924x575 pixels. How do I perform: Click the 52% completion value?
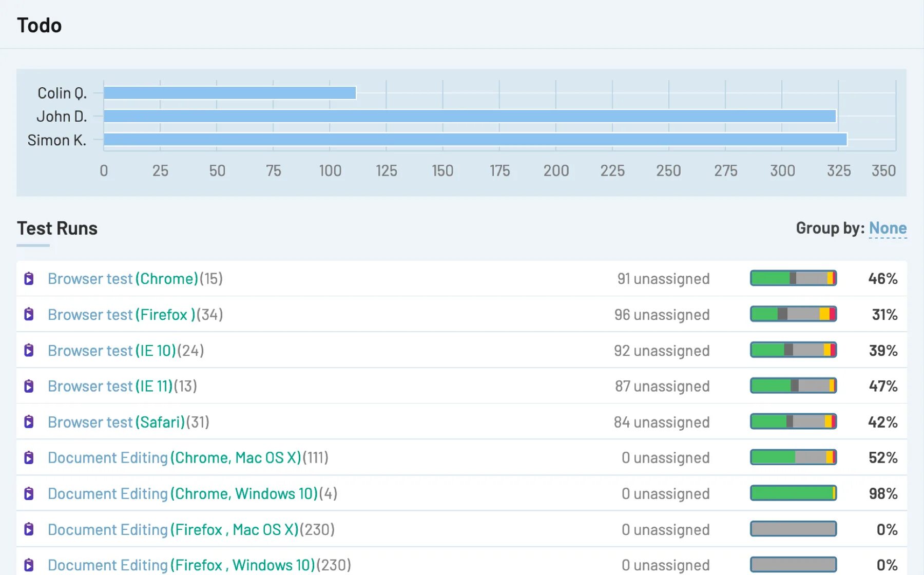pyautogui.click(x=883, y=457)
